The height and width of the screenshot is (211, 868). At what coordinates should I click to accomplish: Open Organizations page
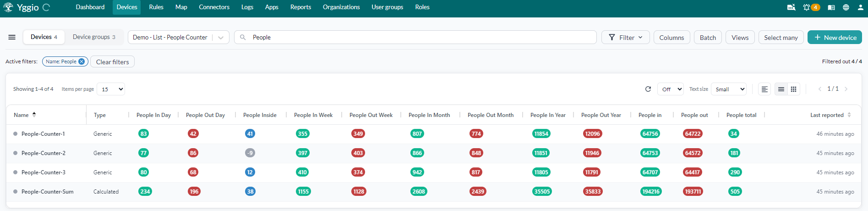tap(341, 7)
